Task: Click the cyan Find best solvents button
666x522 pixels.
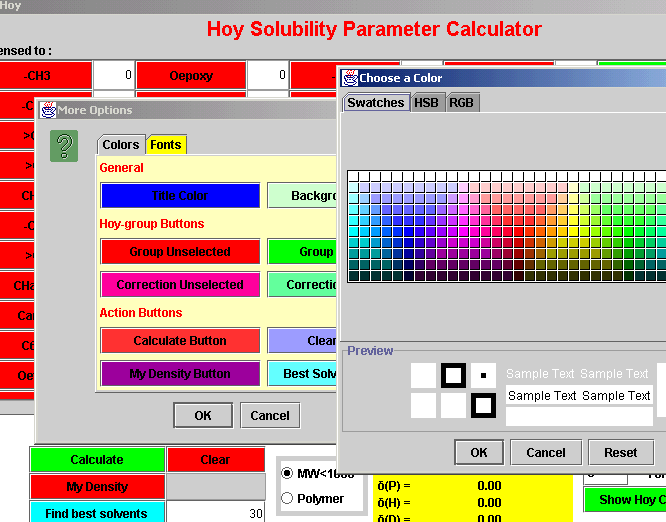Action: (x=97, y=513)
